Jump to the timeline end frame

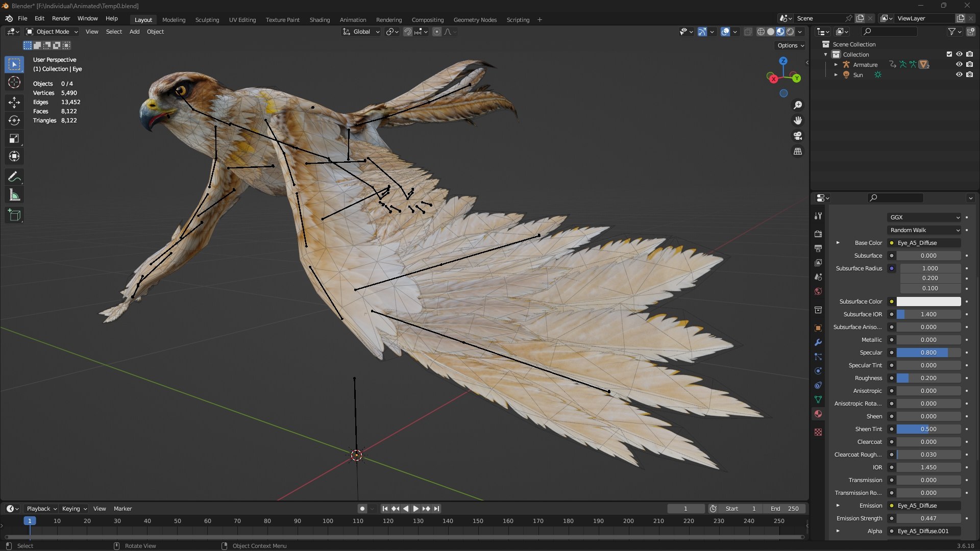coord(436,509)
